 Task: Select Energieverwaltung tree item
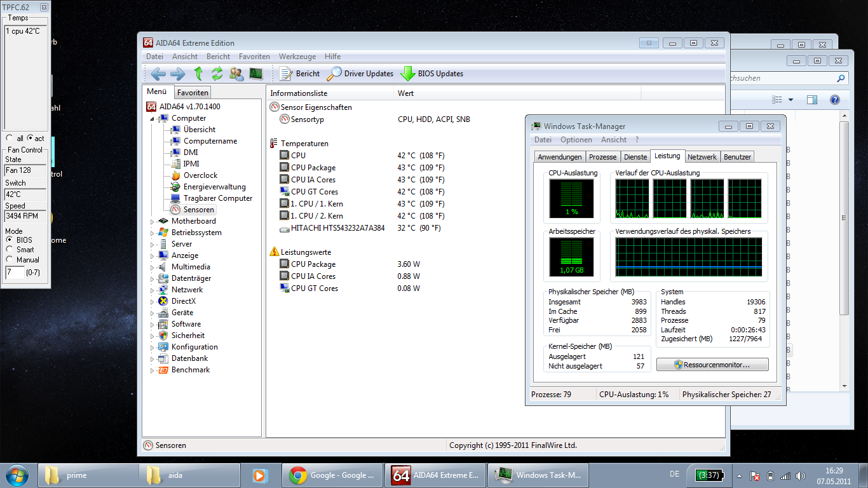[x=214, y=187]
